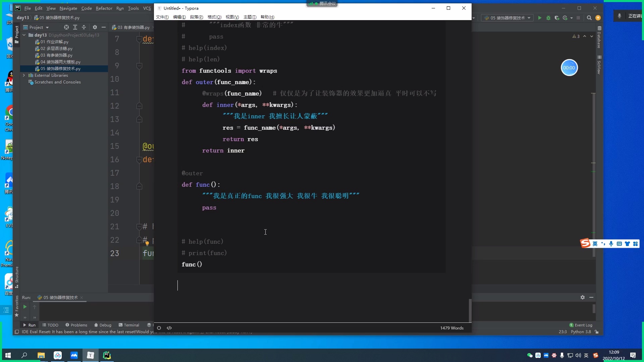Open run configuration dropdown 05 装饰器修复技术

pyautogui.click(x=507, y=18)
